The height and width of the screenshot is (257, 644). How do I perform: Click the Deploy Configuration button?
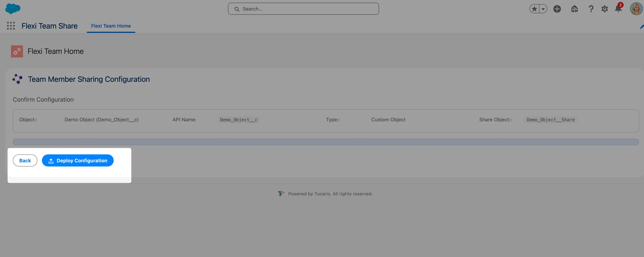77,160
